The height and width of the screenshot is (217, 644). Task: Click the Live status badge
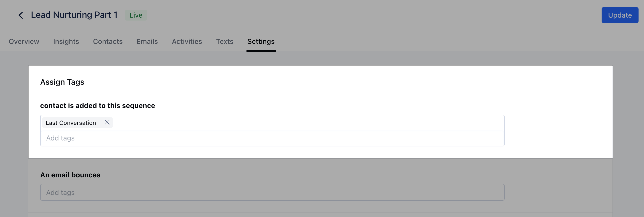click(x=136, y=15)
